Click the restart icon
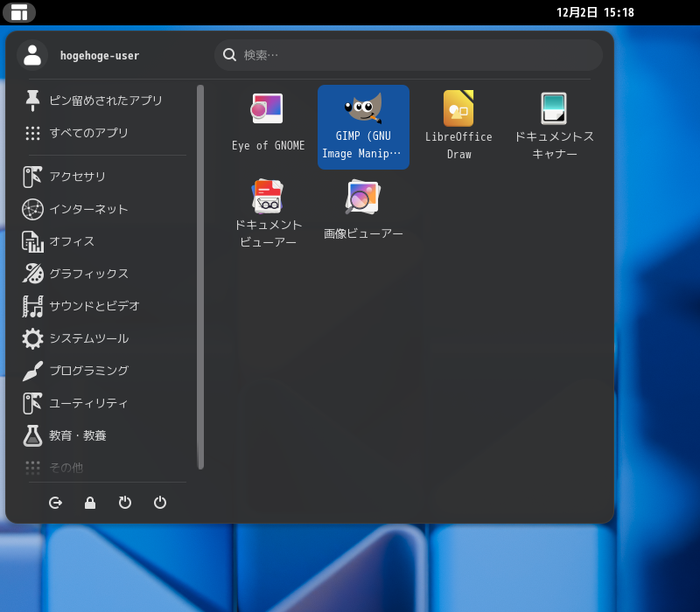 click(x=125, y=503)
